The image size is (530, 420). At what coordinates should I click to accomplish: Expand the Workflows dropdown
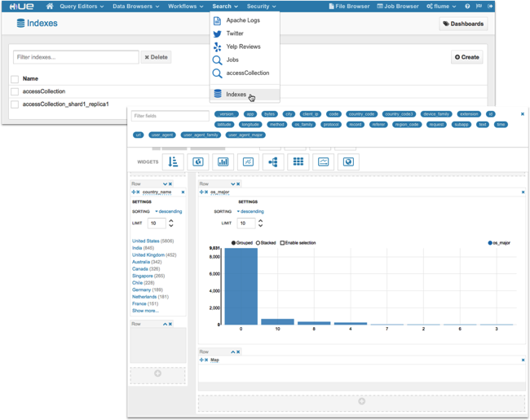pos(186,6)
